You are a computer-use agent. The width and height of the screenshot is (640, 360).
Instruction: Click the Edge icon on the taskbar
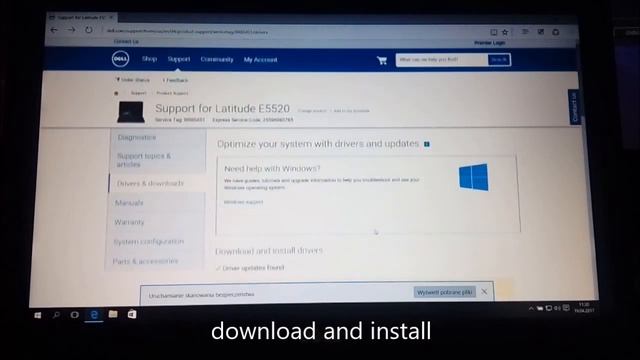(94, 314)
